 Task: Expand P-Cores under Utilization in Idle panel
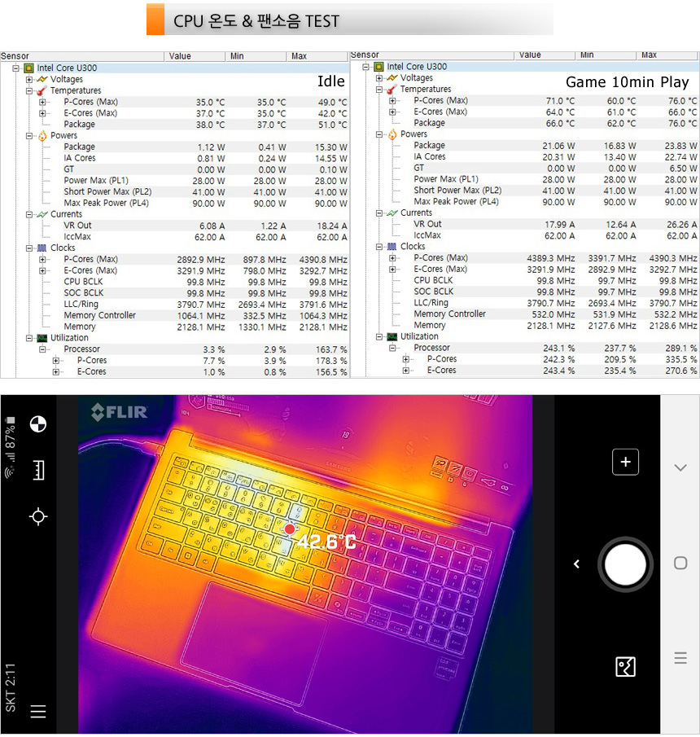(56, 361)
